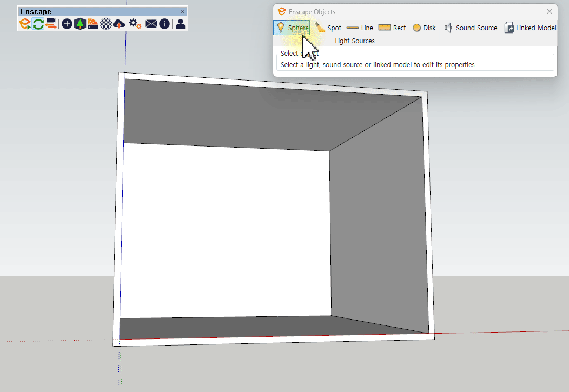Click the Synchronize Views camera icon
Image resolution: width=569 pixels, height=392 pixels.
(51, 24)
